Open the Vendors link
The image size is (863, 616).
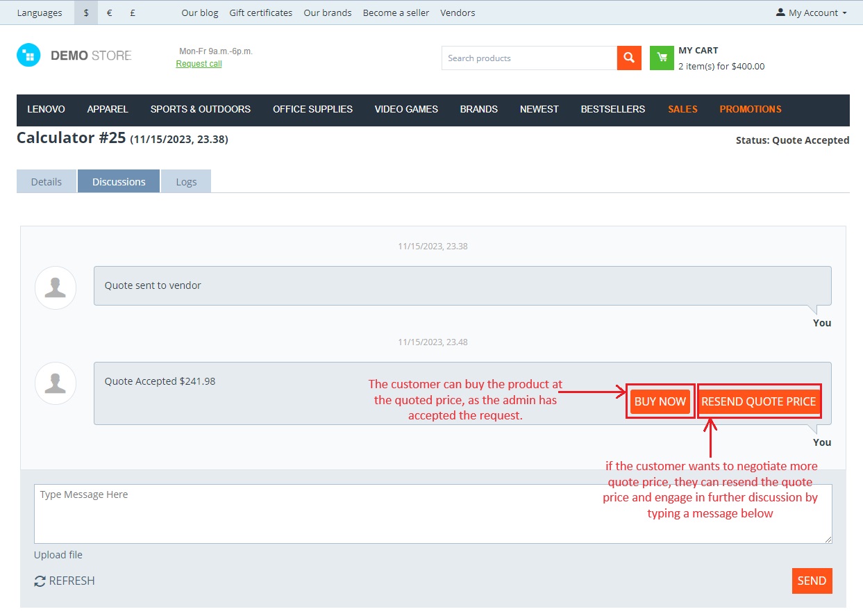(458, 13)
